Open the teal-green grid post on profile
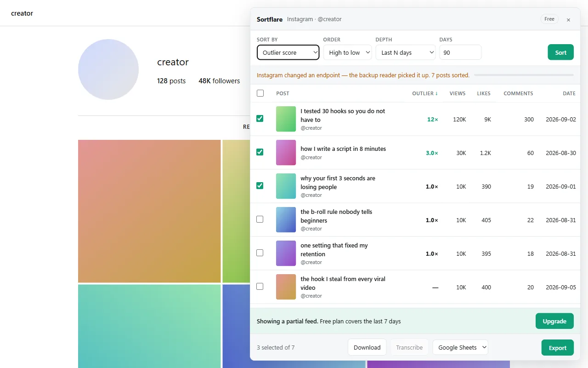The height and width of the screenshot is (368, 588). click(149, 326)
